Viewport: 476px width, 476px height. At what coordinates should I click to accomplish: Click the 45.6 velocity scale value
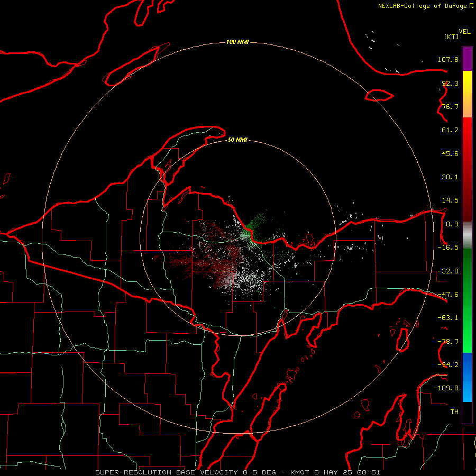450,153
